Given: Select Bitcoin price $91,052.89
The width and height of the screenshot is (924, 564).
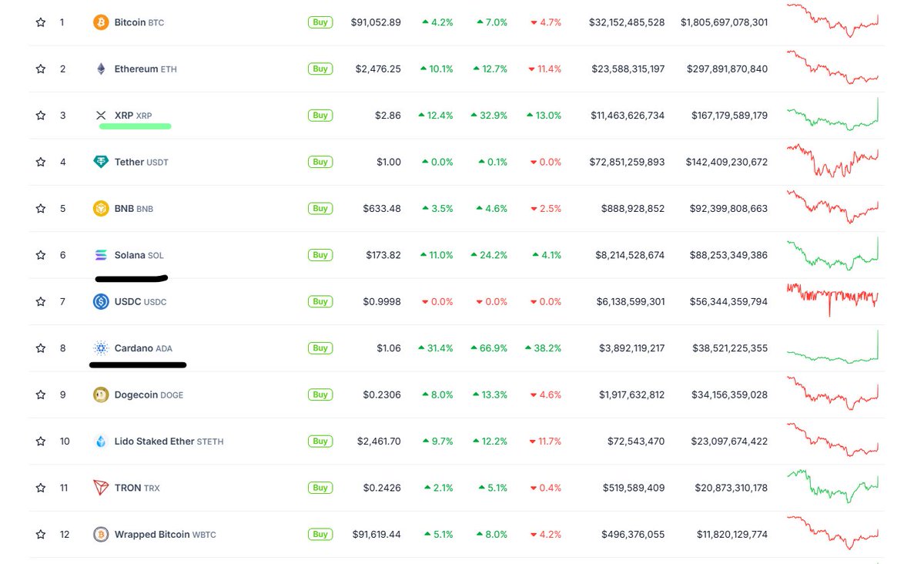Looking at the screenshot, I should pos(376,22).
